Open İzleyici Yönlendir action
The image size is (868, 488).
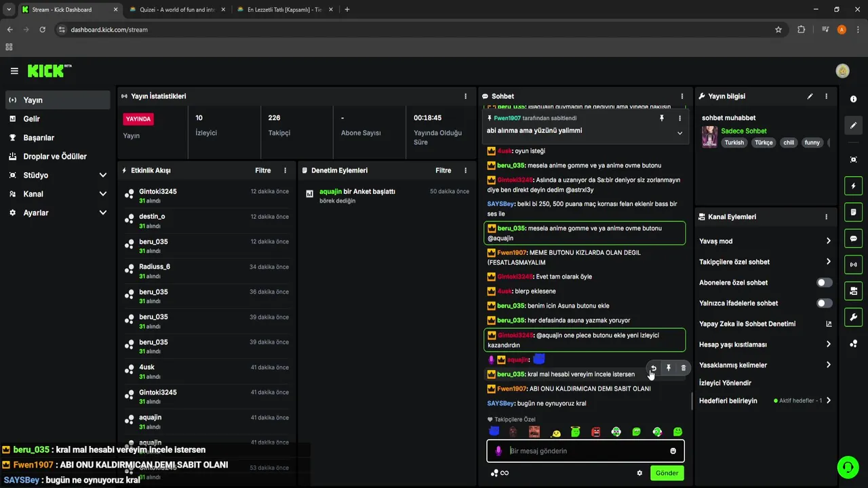725,383
